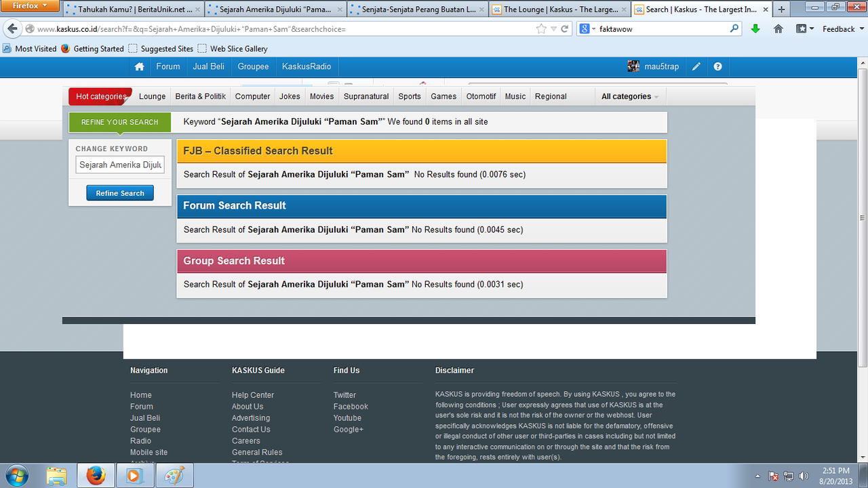Click search magnifier in Google box
Screen dimensions: 868x488
(x=734, y=29)
